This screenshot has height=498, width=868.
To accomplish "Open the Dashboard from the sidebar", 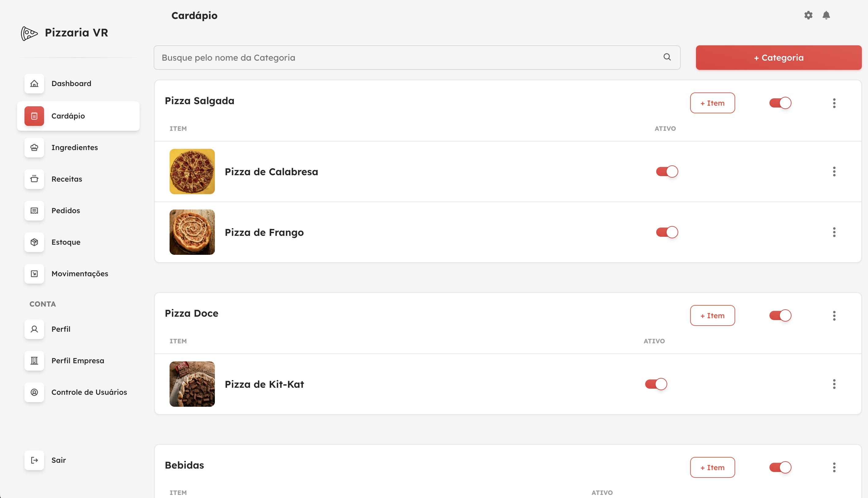I will (71, 83).
